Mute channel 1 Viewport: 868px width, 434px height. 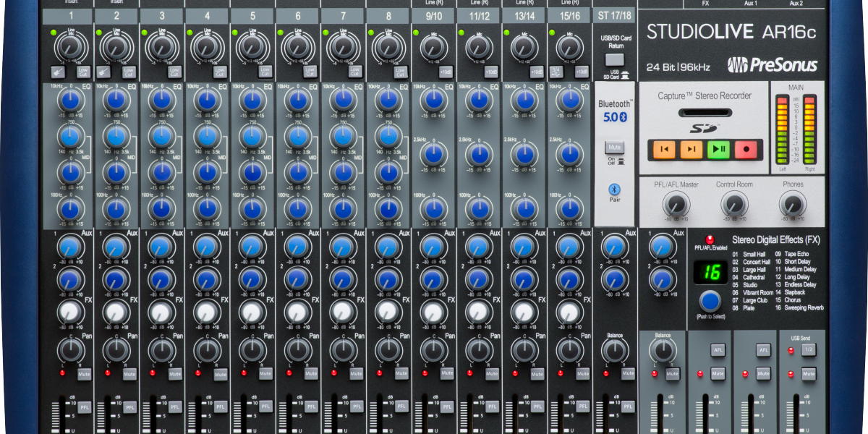tap(84, 374)
